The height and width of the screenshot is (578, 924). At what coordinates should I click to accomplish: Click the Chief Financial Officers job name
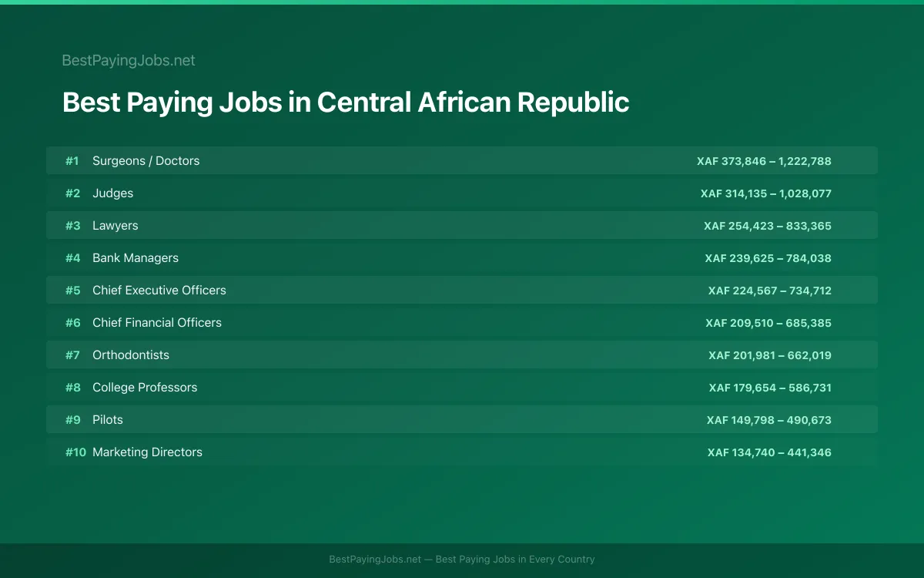157,323
